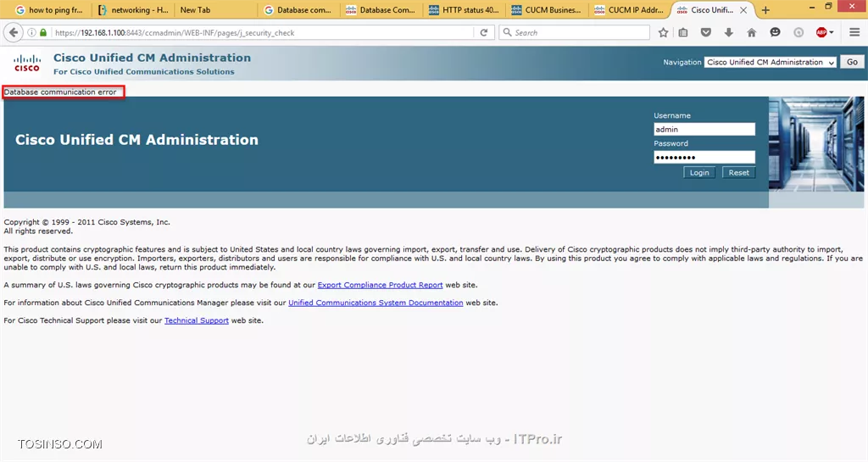868x462 pixels.
Task: Open a new tab with the plus button
Action: (765, 10)
